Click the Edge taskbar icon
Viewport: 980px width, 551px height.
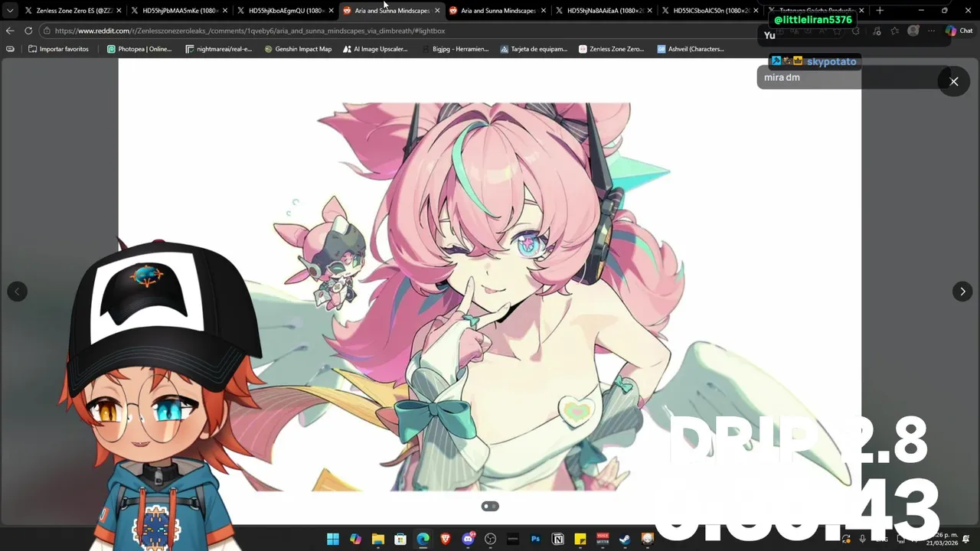point(423,540)
